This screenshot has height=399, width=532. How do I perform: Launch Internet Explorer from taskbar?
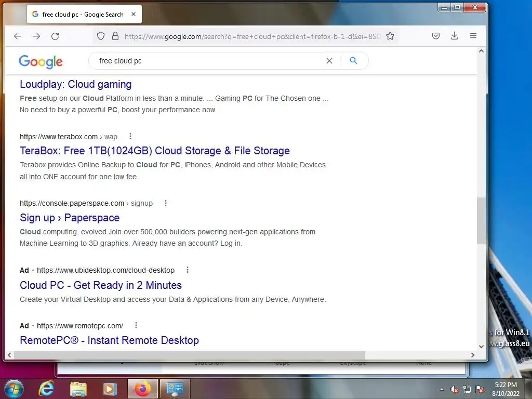pyautogui.click(x=46, y=389)
